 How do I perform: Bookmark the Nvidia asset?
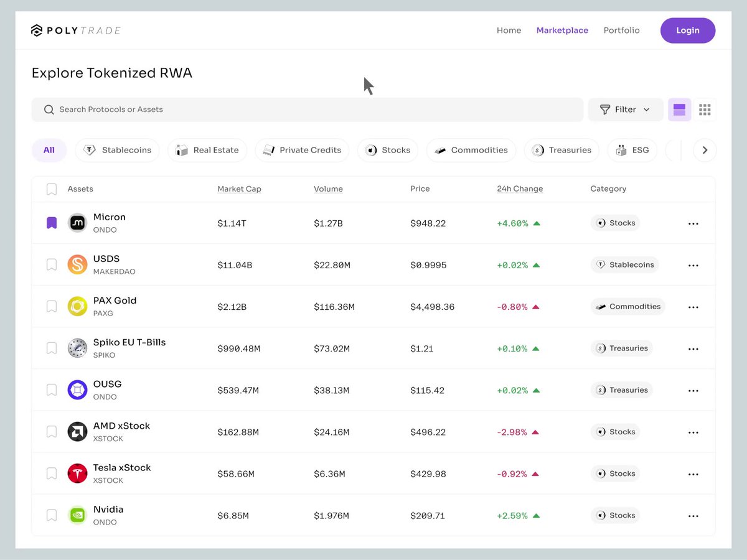52,515
